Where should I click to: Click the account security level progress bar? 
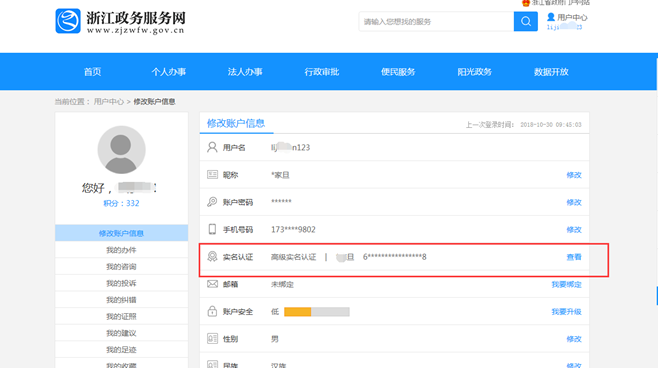coord(317,312)
